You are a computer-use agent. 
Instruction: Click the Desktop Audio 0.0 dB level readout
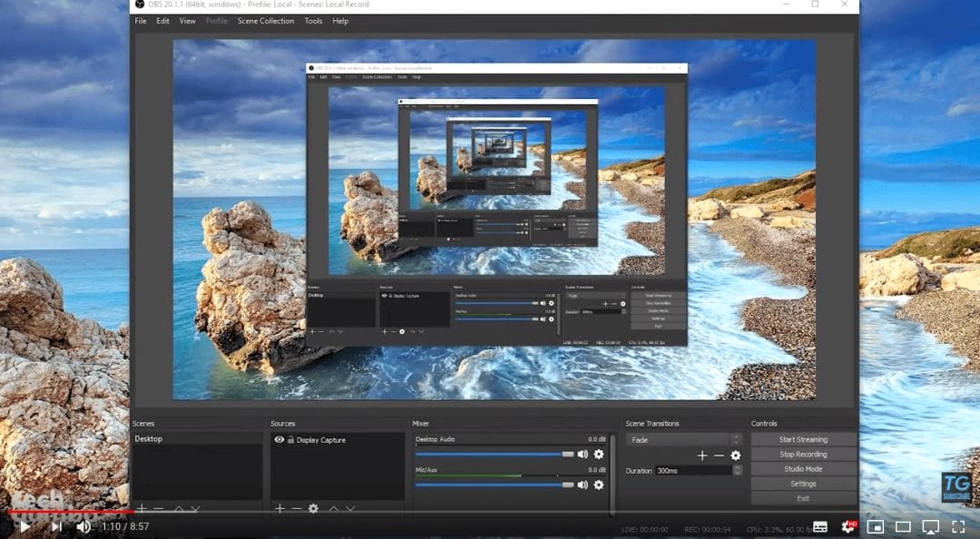coord(597,439)
